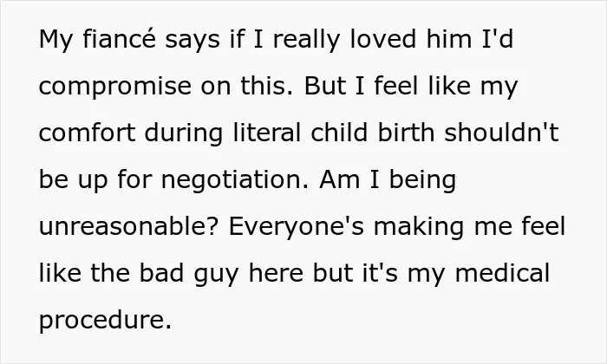Click the word "being"

point(422,179)
